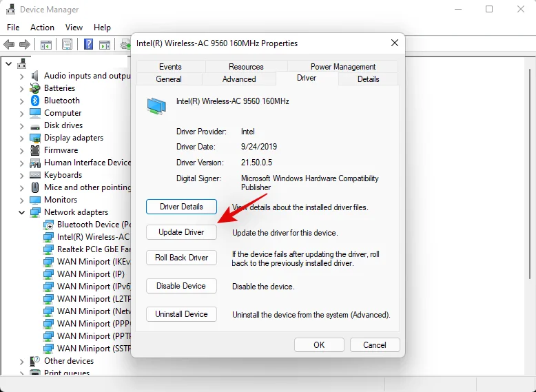The image size is (536, 392).
Task: Click the Roll Back Driver button
Action: pyautogui.click(x=181, y=258)
